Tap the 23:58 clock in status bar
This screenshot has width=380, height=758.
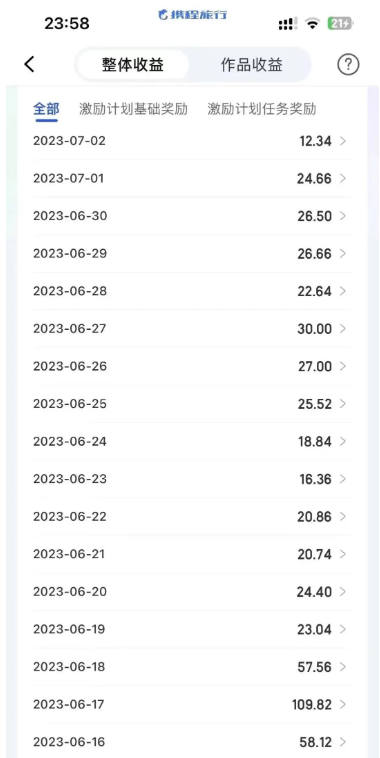point(67,23)
